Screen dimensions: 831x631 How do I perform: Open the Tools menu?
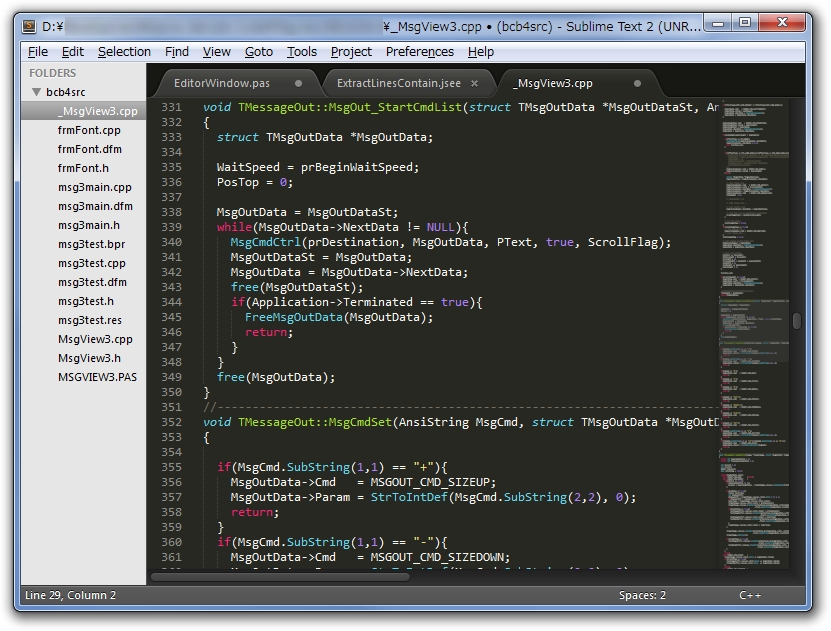(301, 52)
